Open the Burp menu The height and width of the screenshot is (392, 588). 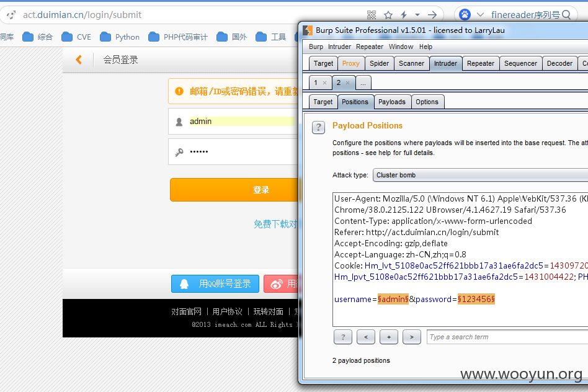click(x=316, y=47)
